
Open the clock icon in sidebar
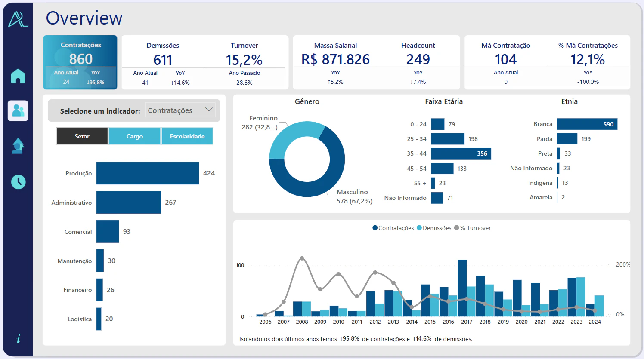tap(18, 182)
